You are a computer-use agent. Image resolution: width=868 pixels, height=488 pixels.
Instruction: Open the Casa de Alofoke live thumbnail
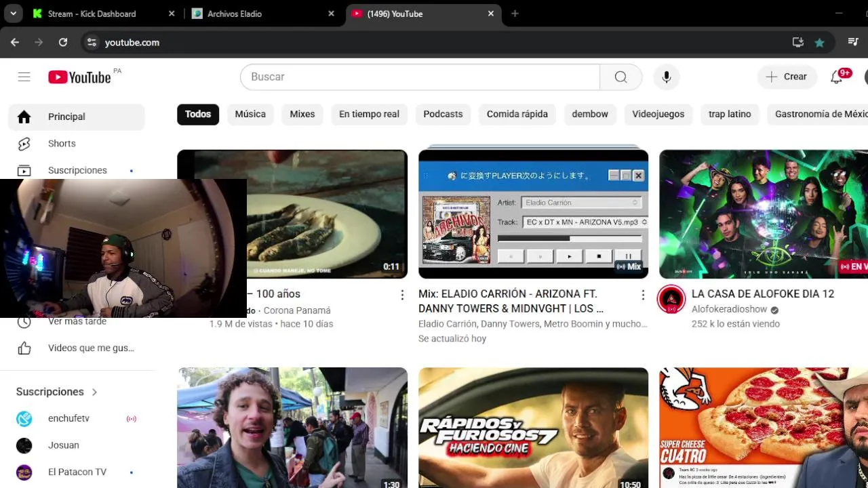coord(764,214)
